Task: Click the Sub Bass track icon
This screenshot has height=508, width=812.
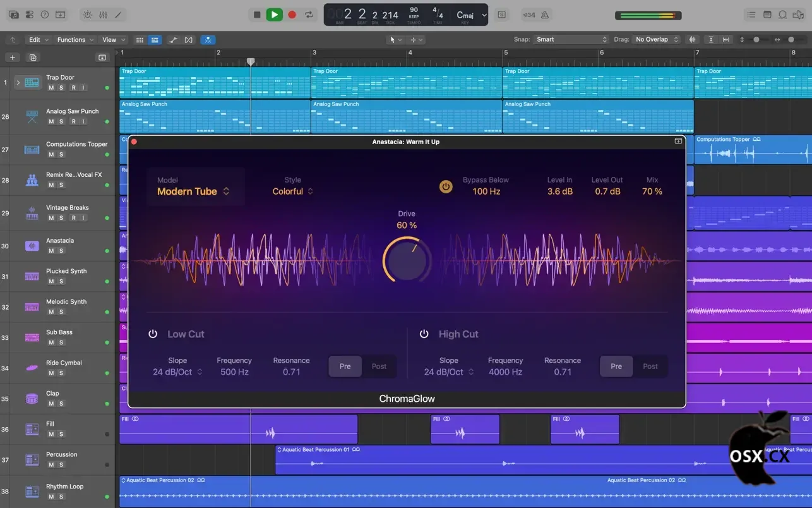Action: pos(32,337)
